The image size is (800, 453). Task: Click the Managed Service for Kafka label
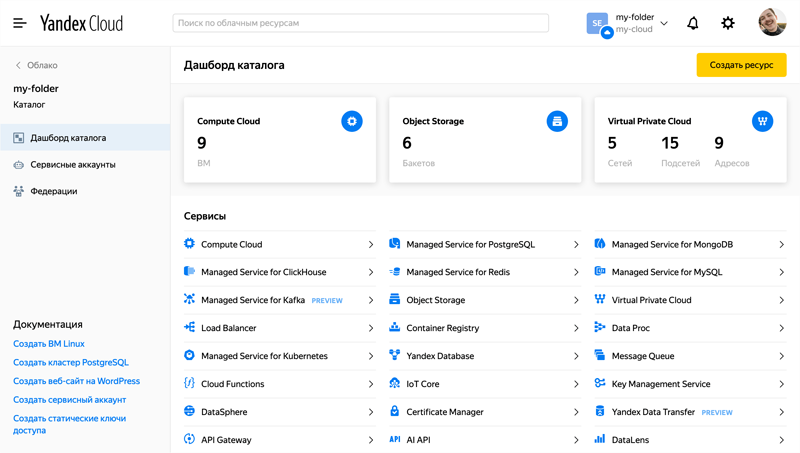(x=253, y=300)
